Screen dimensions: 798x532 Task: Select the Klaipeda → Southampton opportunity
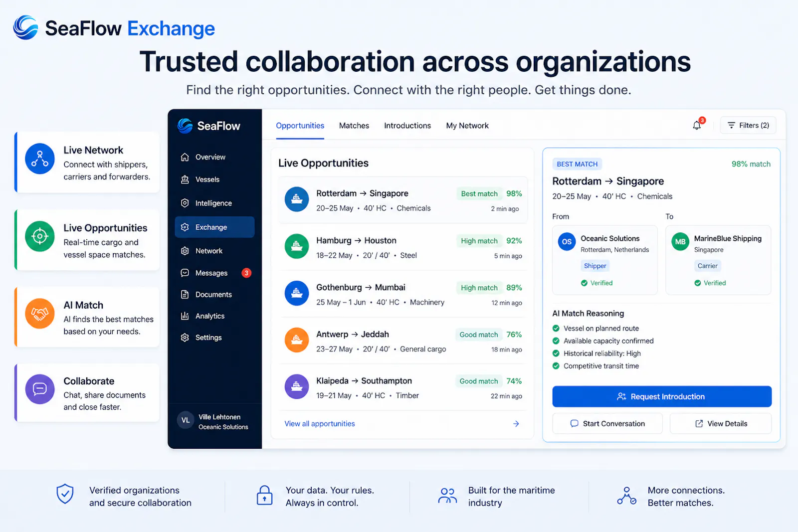[403, 388]
